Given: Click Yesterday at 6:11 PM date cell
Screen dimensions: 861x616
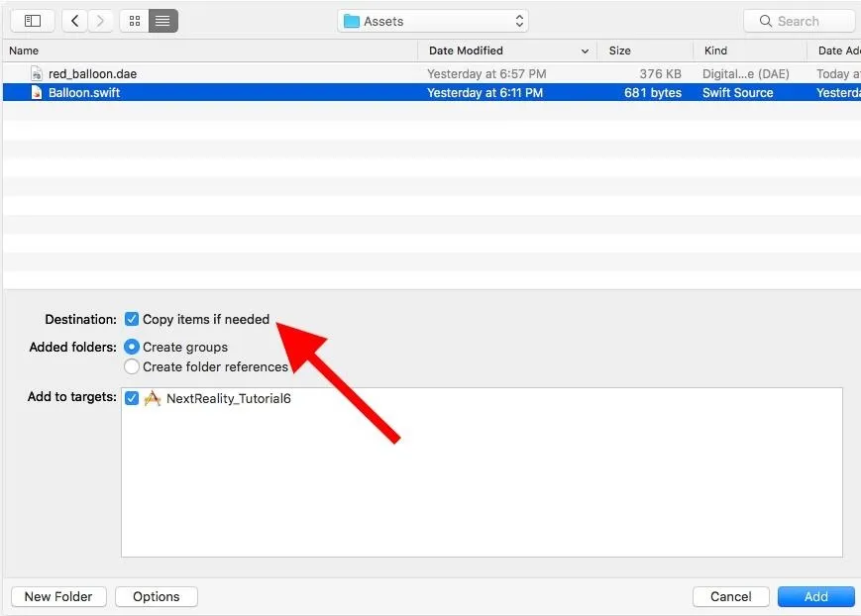Looking at the screenshot, I should (x=484, y=92).
